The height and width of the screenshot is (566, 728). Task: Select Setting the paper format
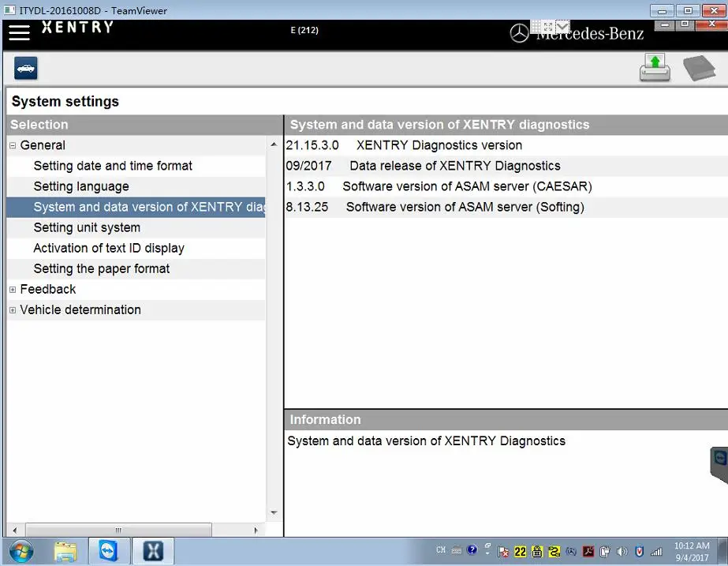pyautogui.click(x=136, y=268)
